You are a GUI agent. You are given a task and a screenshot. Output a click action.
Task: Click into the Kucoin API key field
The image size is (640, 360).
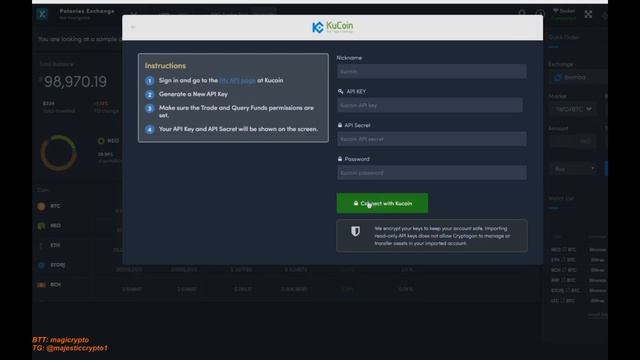430,105
